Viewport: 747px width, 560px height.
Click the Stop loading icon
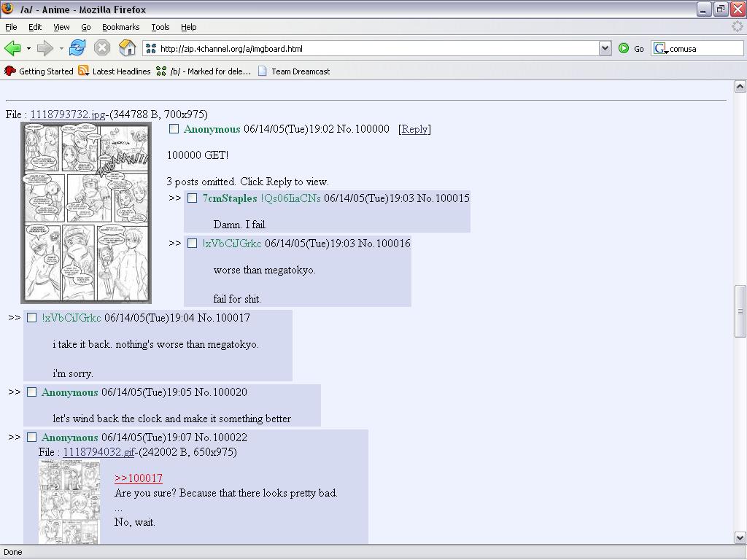pyautogui.click(x=102, y=48)
